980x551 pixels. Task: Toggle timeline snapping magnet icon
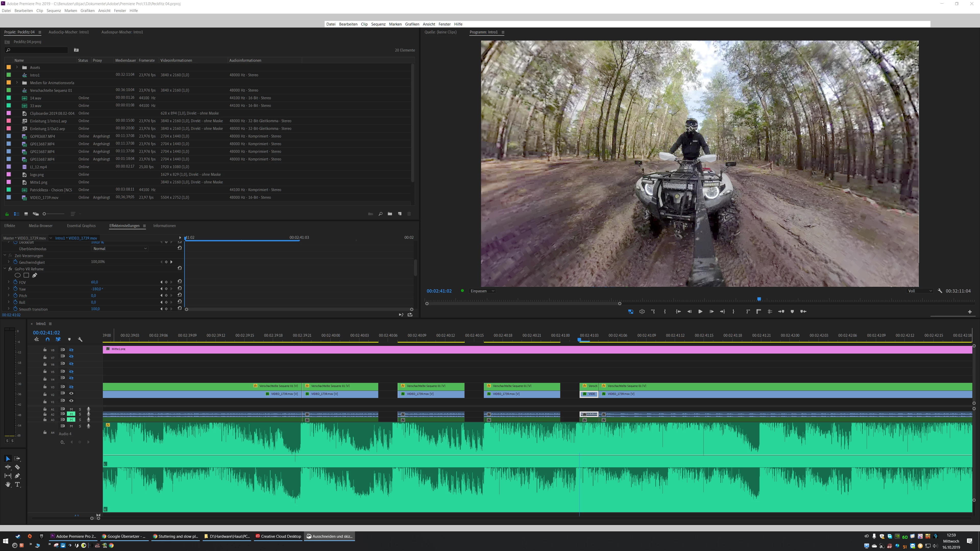[47, 339]
